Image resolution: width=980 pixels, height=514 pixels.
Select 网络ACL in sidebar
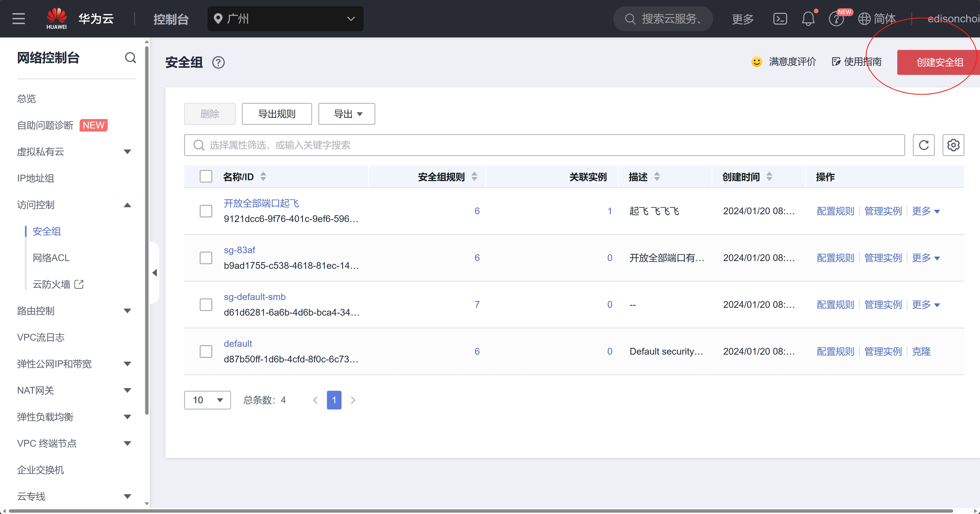pos(51,258)
